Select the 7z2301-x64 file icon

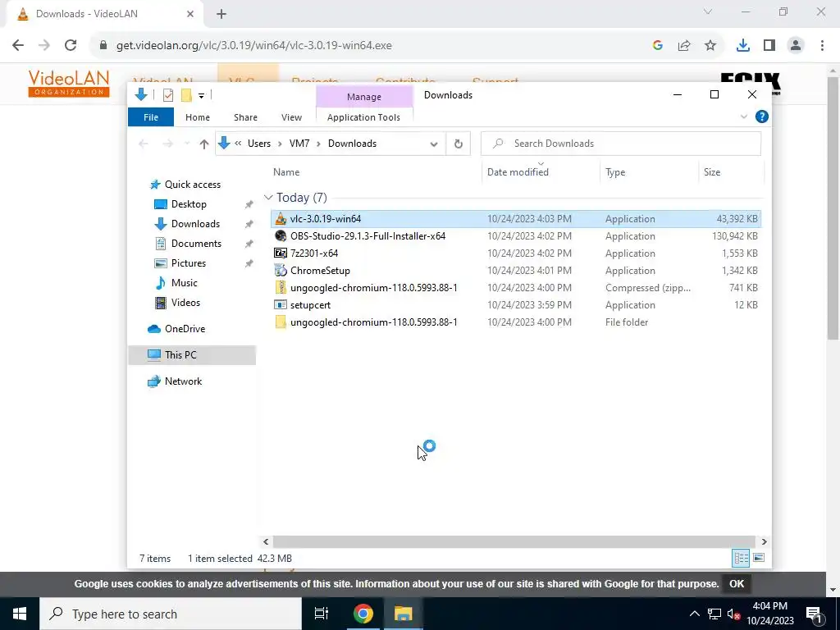(x=281, y=253)
